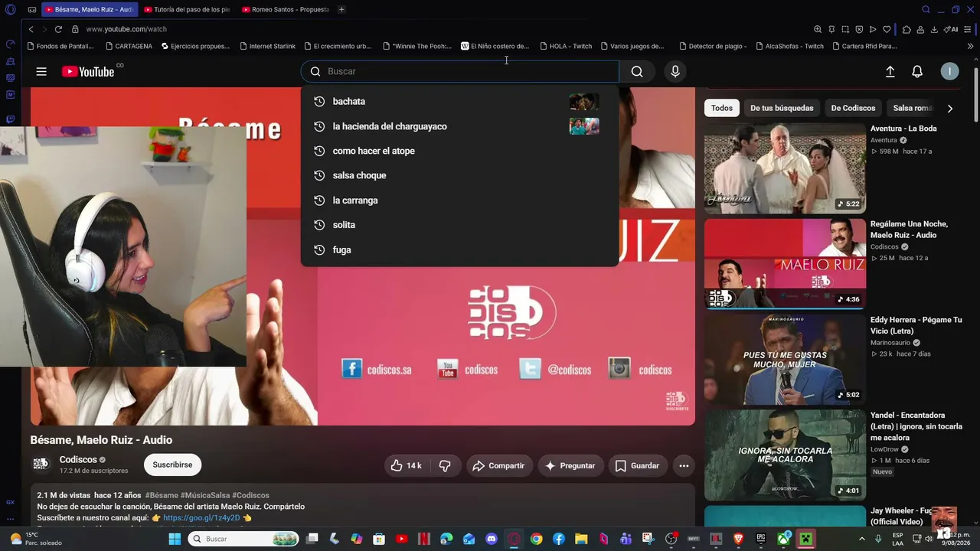The height and width of the screenshot is (551, 980).
Task: Open Discord from the taskbar
Action: pyautogui.click(x=492, y=539)
